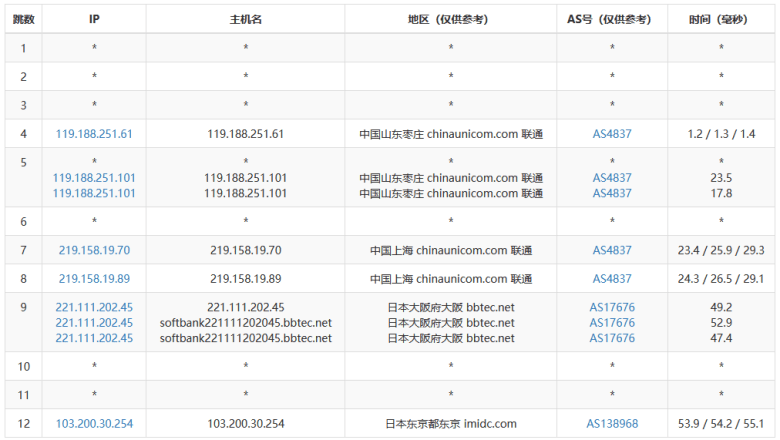Click the 跳数 column header
The image size is (780, 440).
[24, 19]
